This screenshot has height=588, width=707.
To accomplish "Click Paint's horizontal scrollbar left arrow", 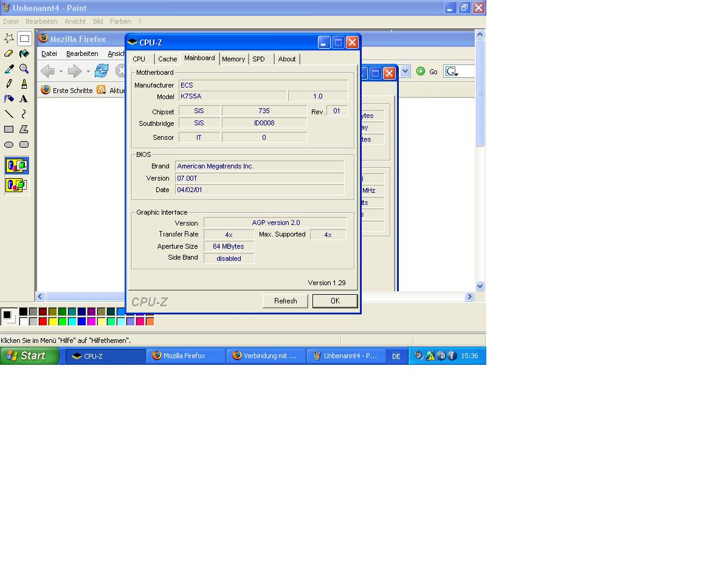I will tap(40, 296).
